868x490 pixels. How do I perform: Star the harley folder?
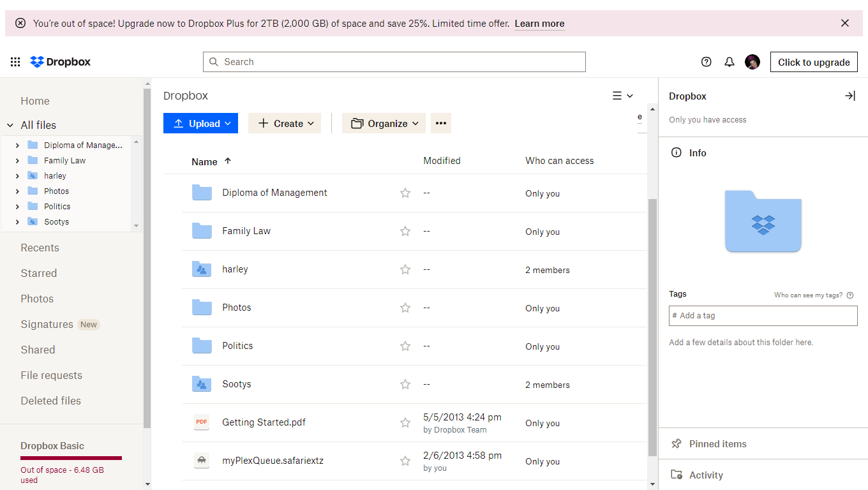coord(405,269)
